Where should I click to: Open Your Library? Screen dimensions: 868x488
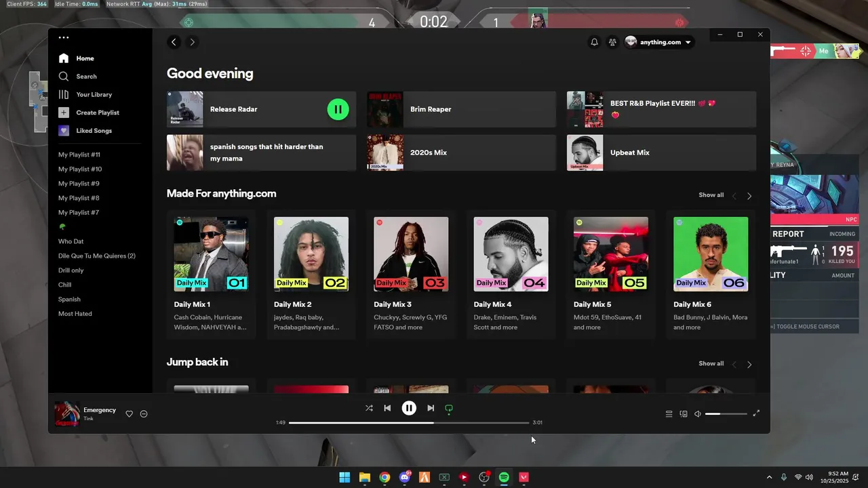point(85,95)
